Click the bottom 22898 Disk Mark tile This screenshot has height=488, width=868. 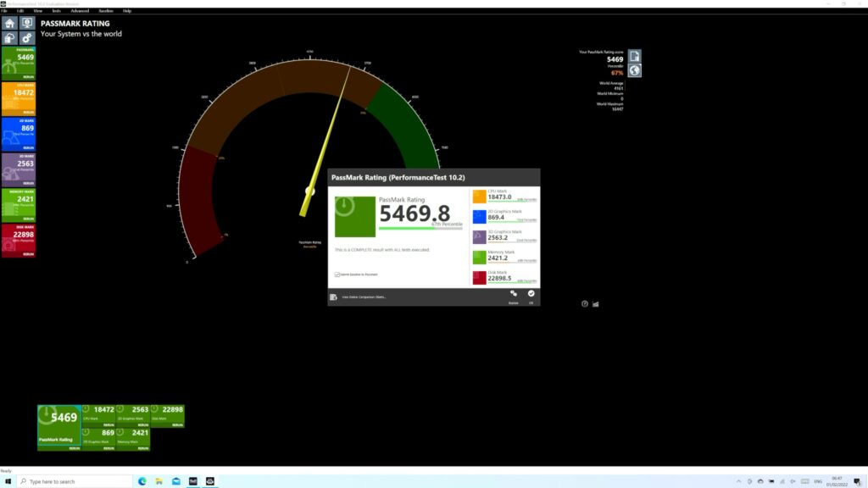[167, 415]
